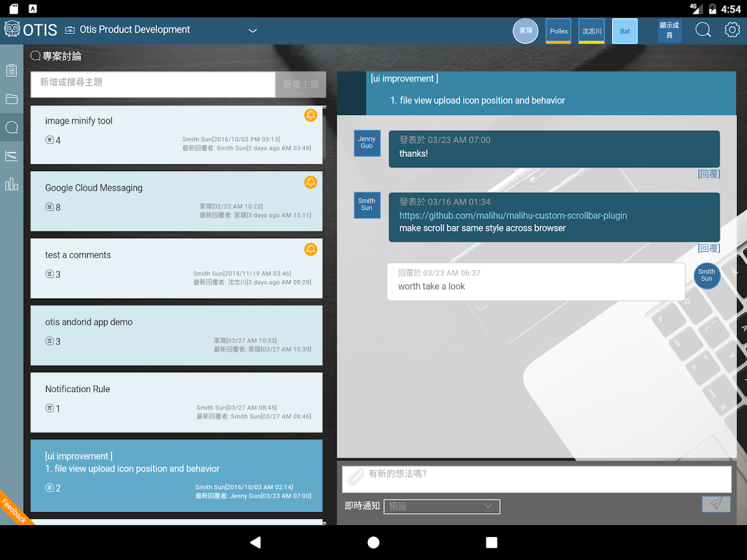Select the Pollex member tab

558,31
